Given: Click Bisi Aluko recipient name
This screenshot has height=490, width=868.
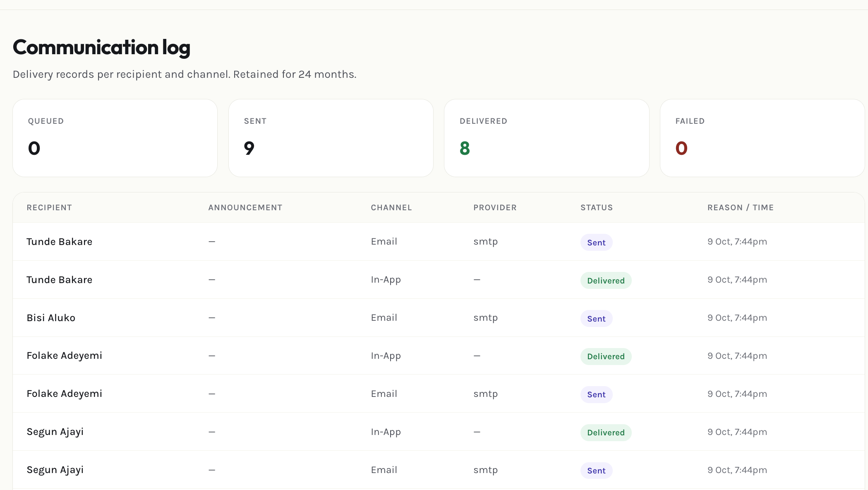Looking at the screenshot, I should tap(51, 318).
